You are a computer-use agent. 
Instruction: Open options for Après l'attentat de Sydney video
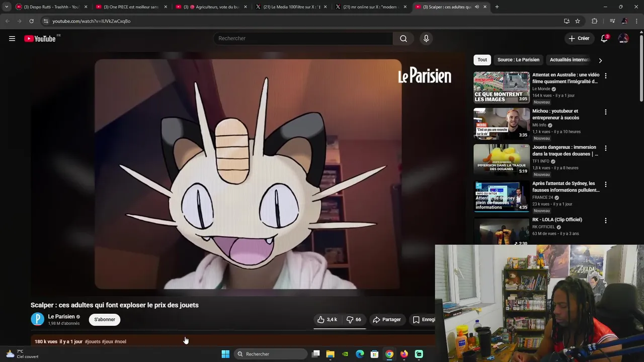click(606, 185)
